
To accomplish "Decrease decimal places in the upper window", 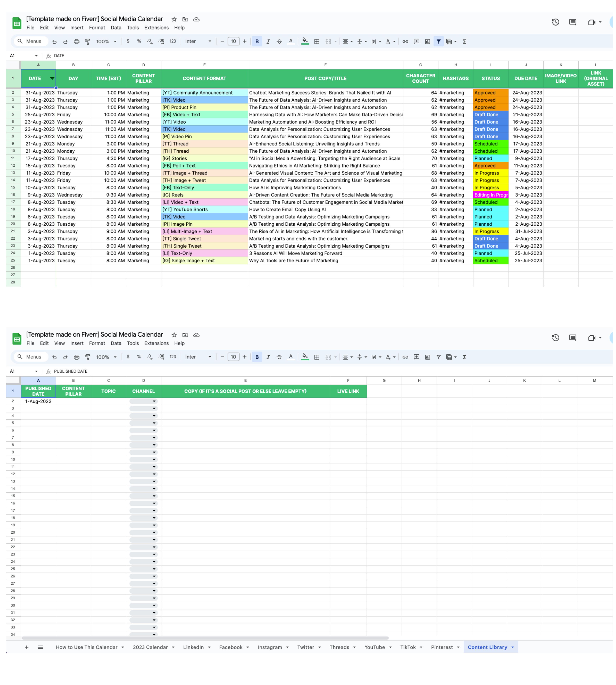I will tap(150, 41).
